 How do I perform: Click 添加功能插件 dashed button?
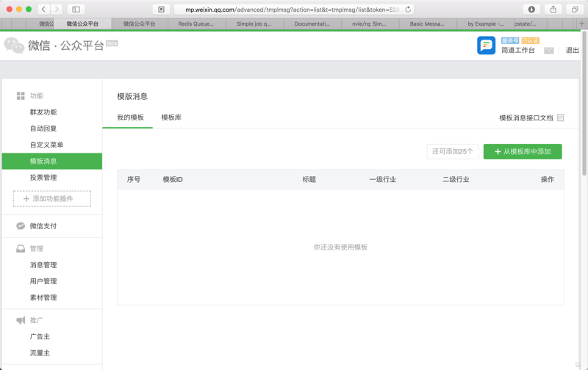click(52, 198)
